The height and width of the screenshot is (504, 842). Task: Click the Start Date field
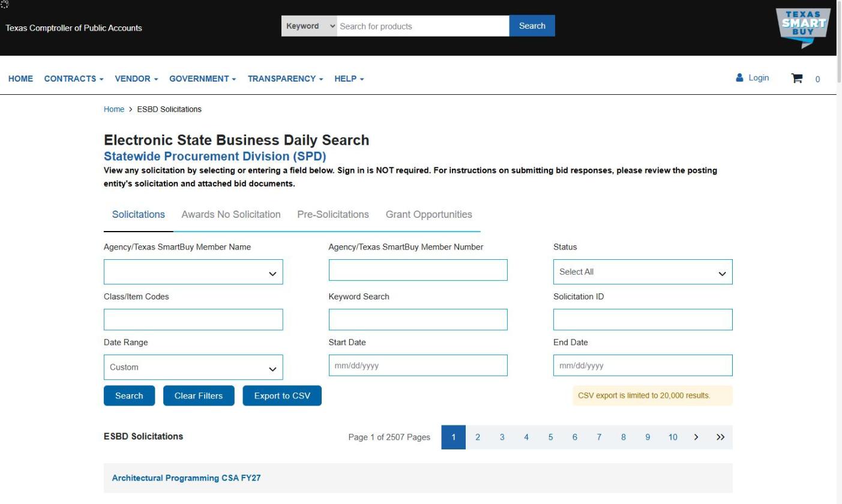pos(418,365)
